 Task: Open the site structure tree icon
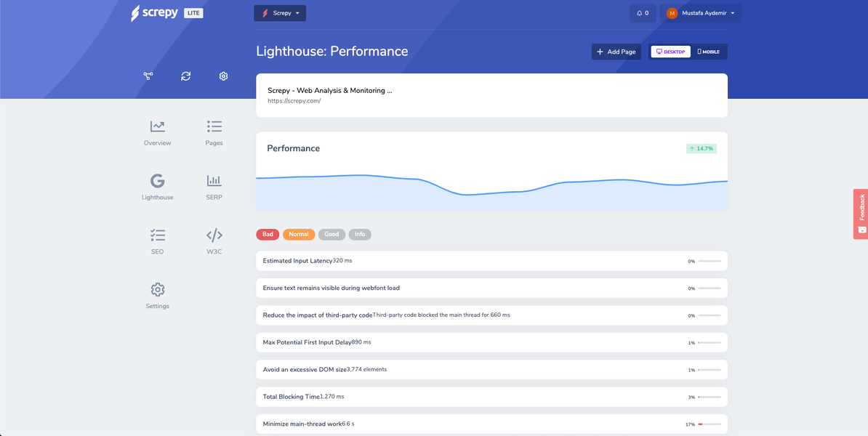148,76
